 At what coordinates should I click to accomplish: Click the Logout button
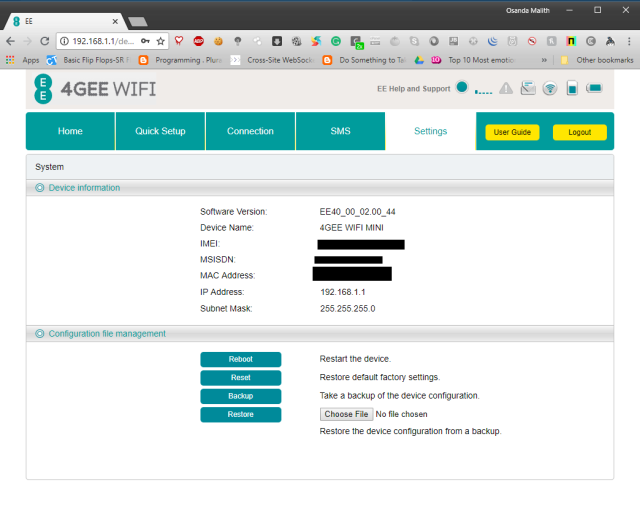click(x=580, y=132)
